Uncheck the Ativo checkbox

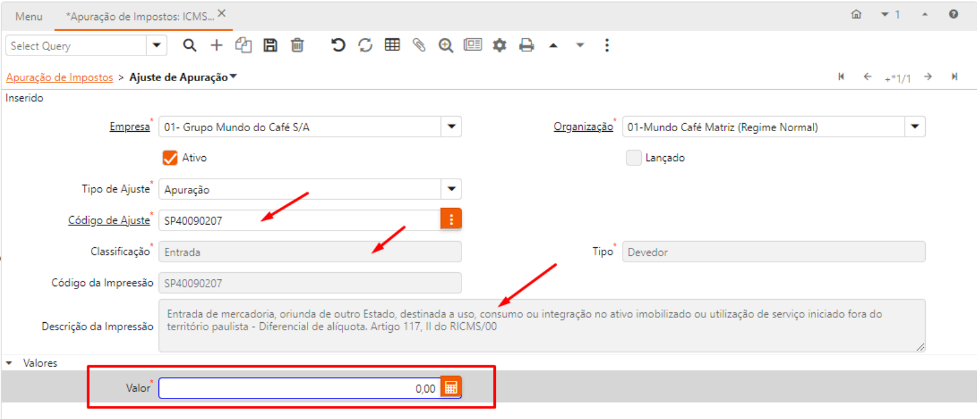(170, 157)
